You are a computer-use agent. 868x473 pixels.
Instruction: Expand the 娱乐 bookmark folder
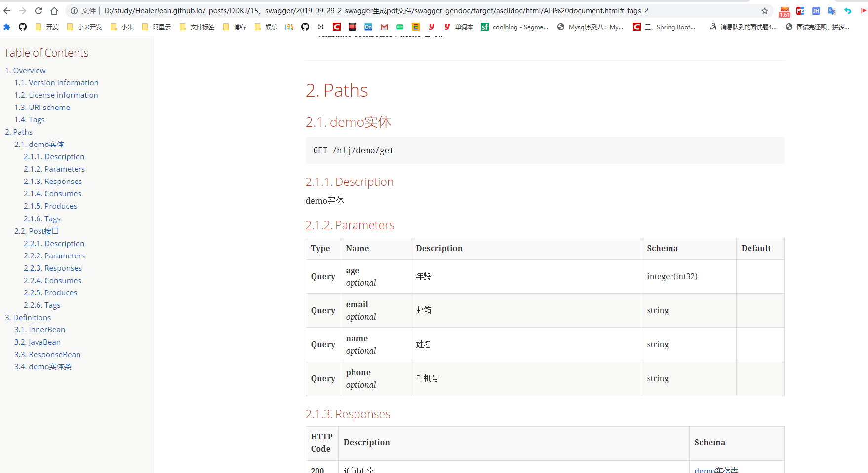click(266, 27)
